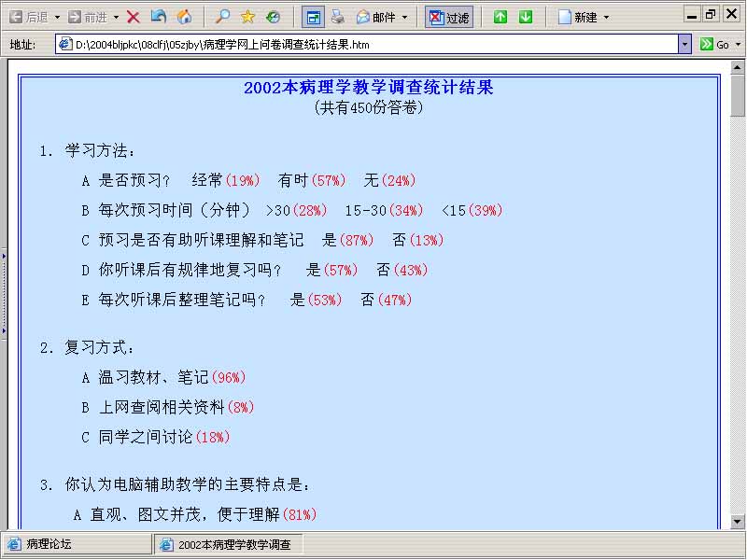Click the green up arrow icon
The height and width of the screenshot is (560, 747).
tap(500, 17)
